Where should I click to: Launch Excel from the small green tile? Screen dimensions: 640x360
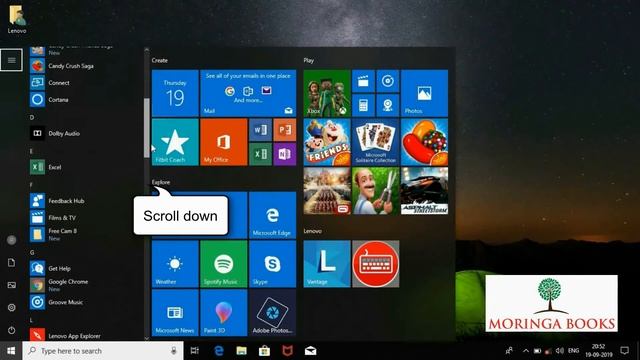click(260, 154)
